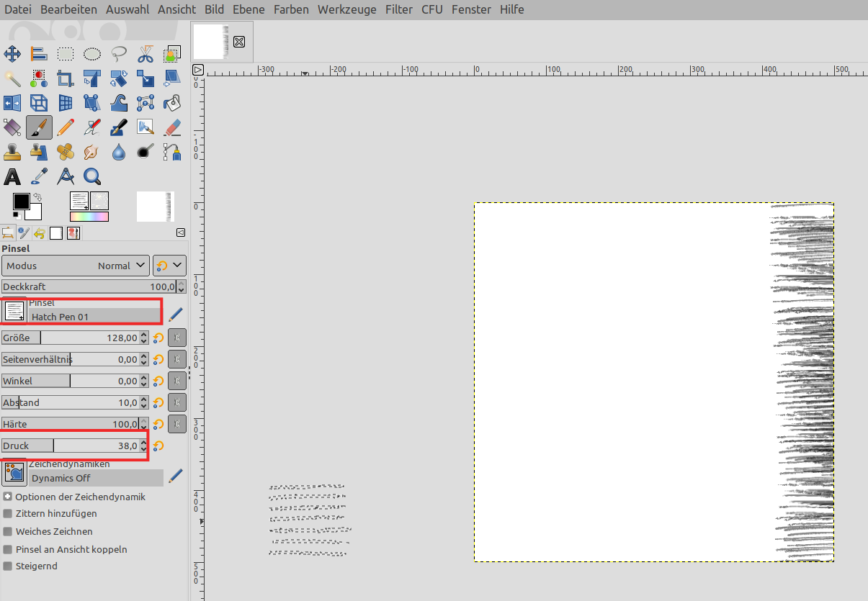The image size is (868, 601).
Task: Select the Pencil tool
Action: 66,127
